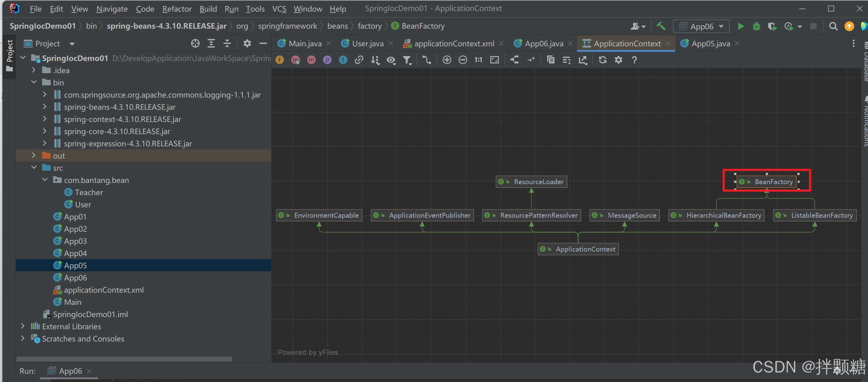Click the Debug bug icon
This screenshot has width=868, height=382.
click(757, 26)
